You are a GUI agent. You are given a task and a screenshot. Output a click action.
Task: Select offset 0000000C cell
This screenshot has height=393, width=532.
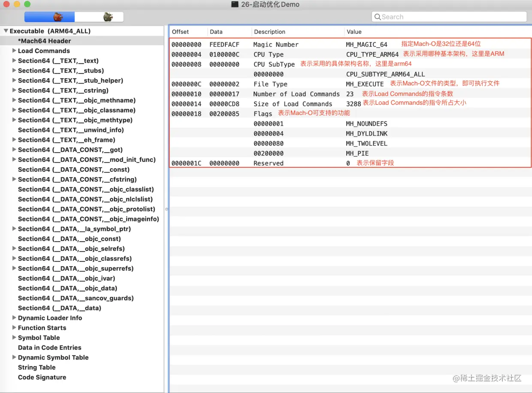coord(186,84)
